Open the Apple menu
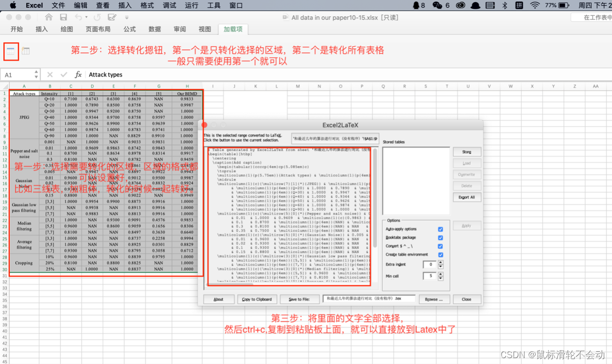The image size is (612, 364). pyautogui.click(x=13, y=5)
